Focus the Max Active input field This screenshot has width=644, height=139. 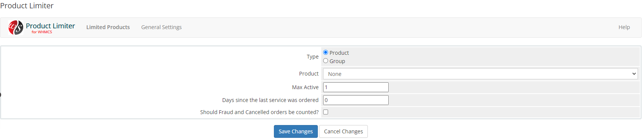point(356,87)
